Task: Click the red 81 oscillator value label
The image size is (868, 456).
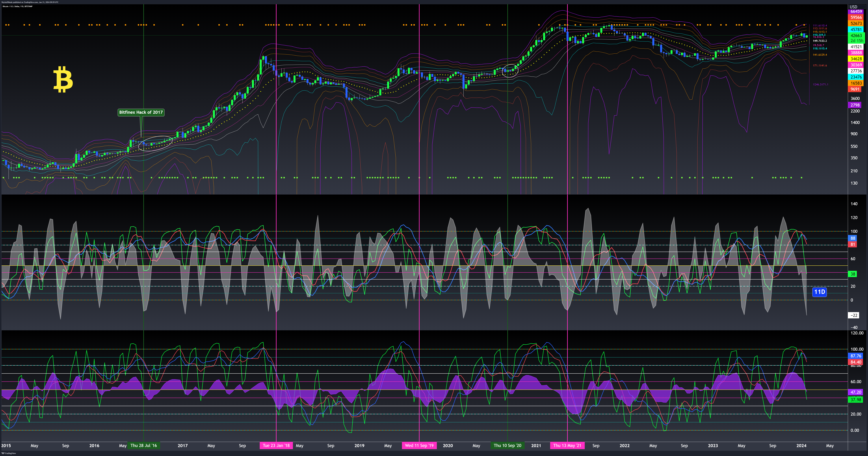Action: tap(853, 244)
